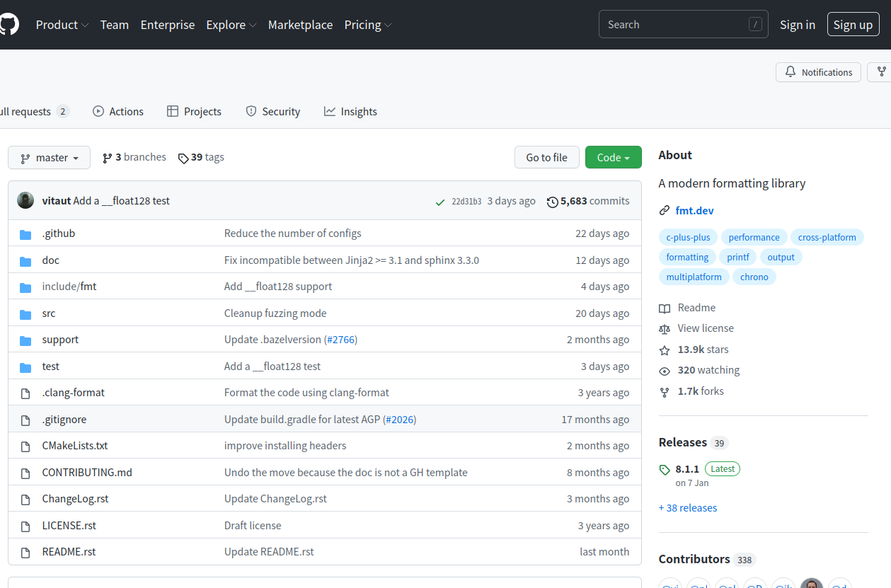Click the tags icon

click(x=183, y=158)
